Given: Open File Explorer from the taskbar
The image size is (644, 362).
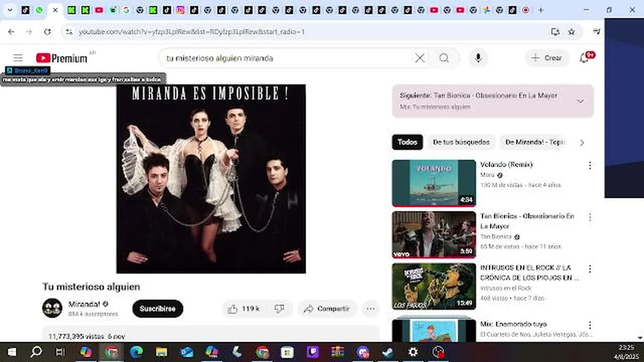Looking at the screenshot, I should (162, 352).
